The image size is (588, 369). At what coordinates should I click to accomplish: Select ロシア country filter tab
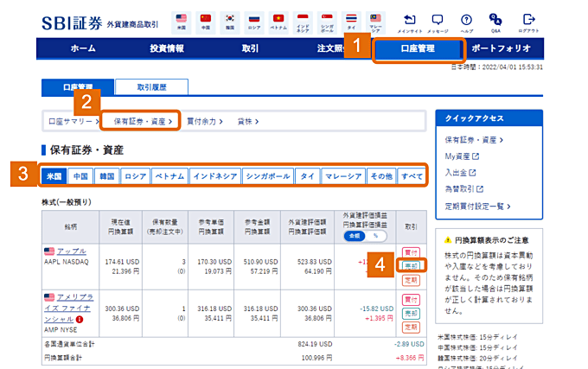click(x=136, y=176)
